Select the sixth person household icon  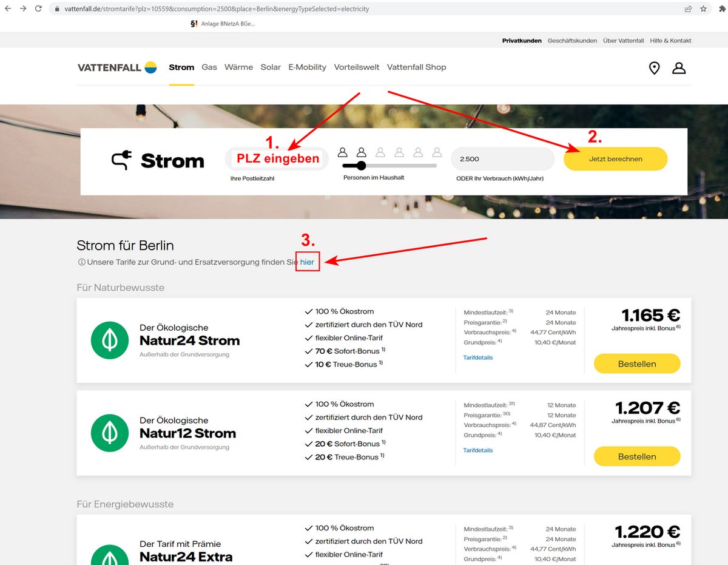(x=437, y=152)
